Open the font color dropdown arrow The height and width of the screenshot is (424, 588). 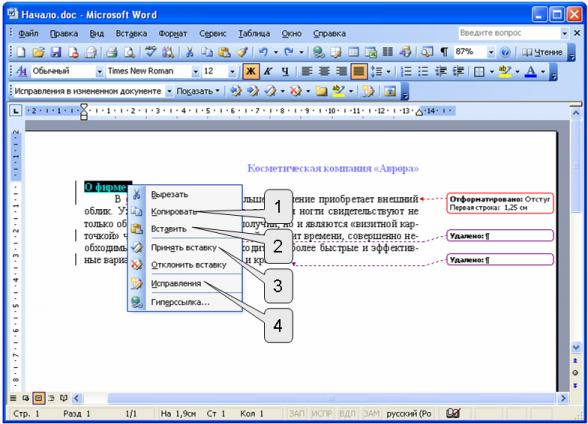pos(543,71)
